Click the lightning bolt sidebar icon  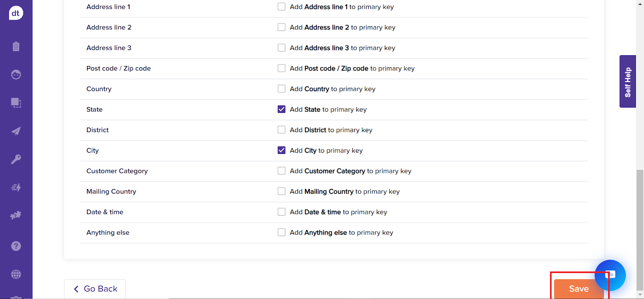pos(16,187)
